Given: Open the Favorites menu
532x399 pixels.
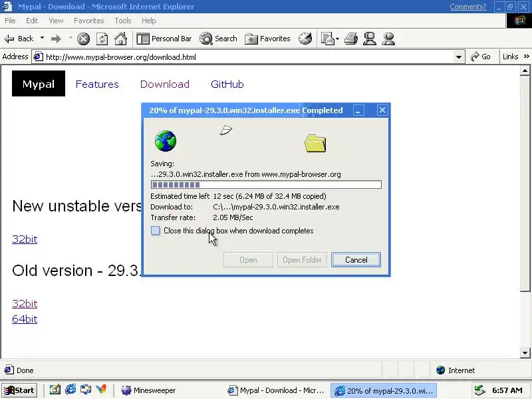Looking at the screenshot, I should [89, 21].
